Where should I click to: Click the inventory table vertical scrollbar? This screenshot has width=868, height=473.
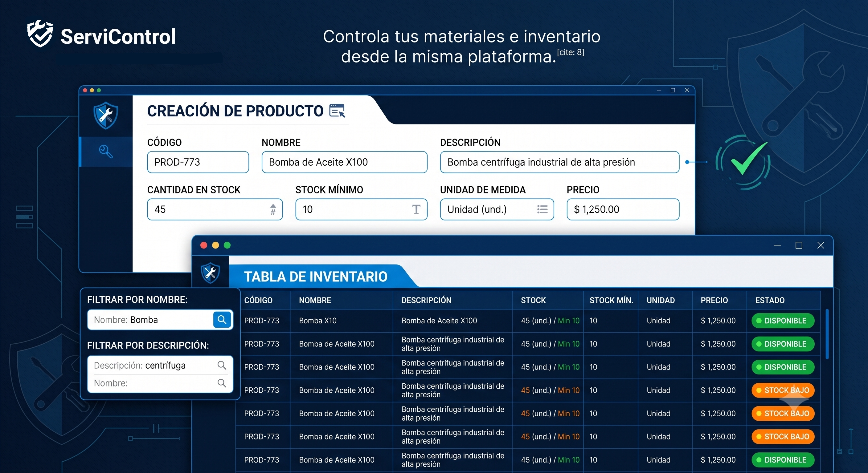point(827,334)
